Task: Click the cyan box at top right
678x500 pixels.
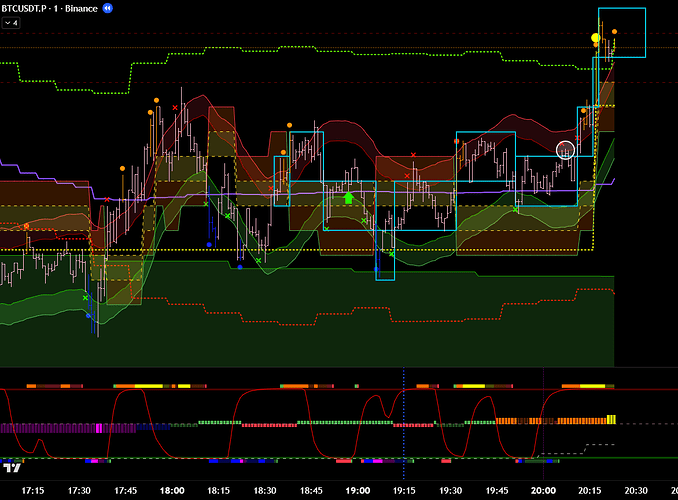Action: click(x=622, y=32)
